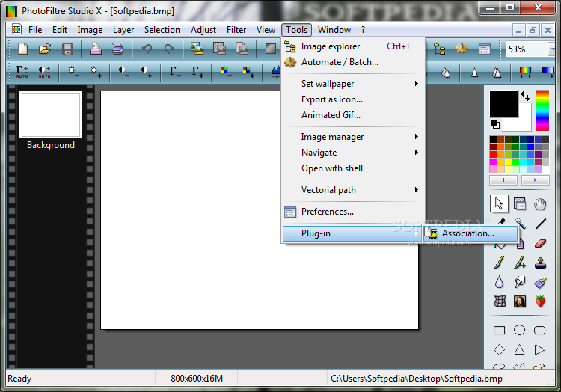This screenshot has width=561, height=392.
Task: Show next palette with right arrow button
Action: click(x=535, y=180)
